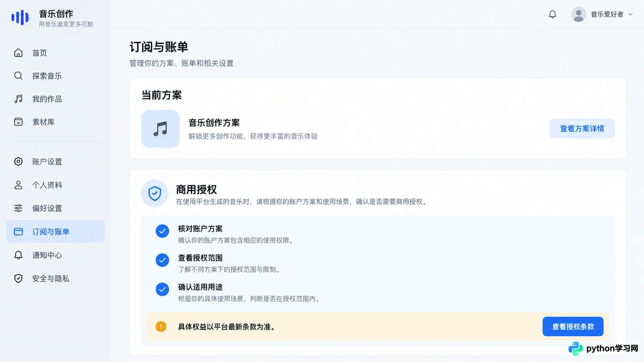
Task: Click the 音乐爱好者 username
Action: click(607, 14)
